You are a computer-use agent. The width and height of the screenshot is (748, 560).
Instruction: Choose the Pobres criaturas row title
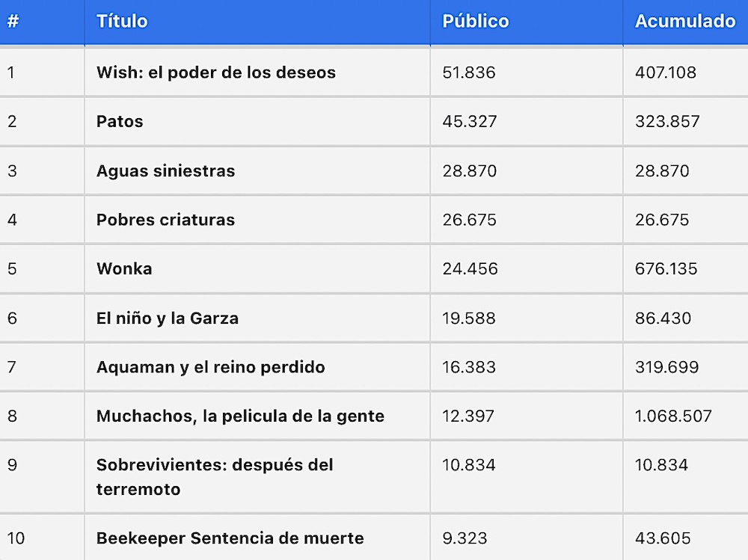pyautogui.click(x=165, y=220)
